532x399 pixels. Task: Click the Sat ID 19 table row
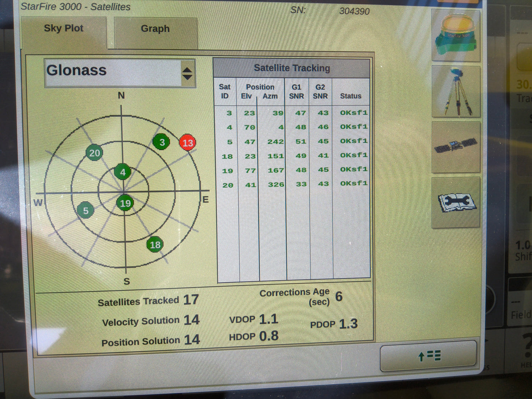[293, 170]
